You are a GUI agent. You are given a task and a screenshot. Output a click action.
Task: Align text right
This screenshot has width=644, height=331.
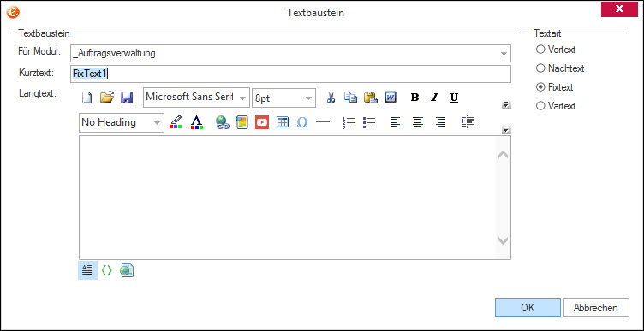(x=440, y=121)
